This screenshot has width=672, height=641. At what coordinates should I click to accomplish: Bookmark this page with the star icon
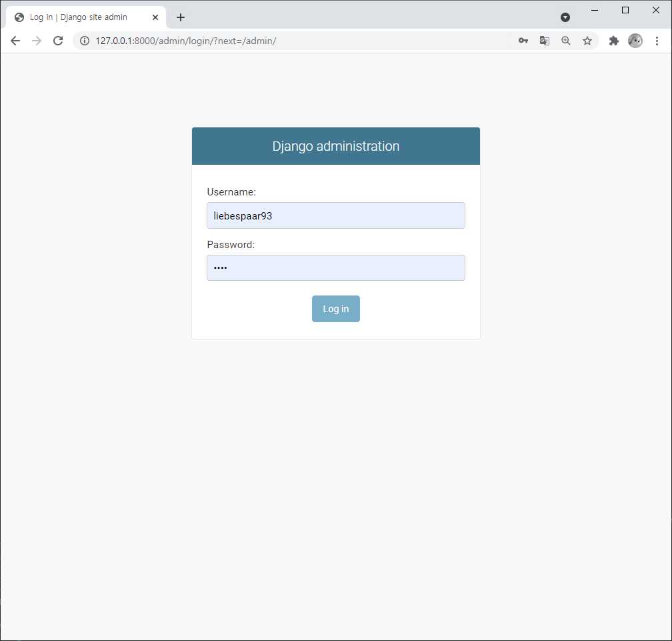[587, 41]
